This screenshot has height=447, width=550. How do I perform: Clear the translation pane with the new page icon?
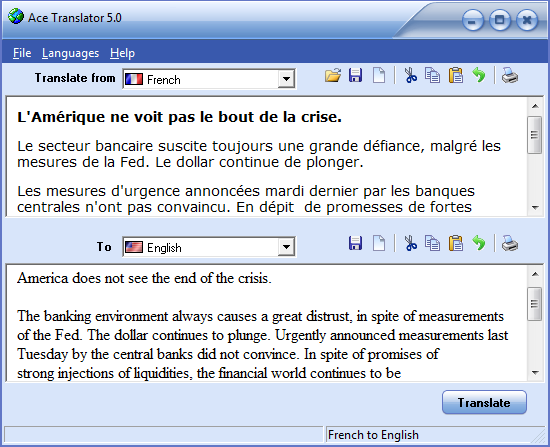(x=379, y=243)
